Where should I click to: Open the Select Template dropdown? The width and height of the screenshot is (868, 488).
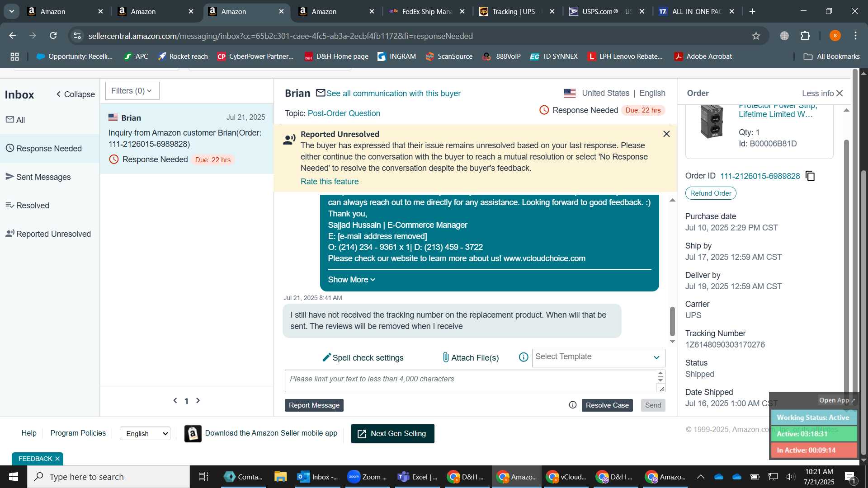coord(598,357)
